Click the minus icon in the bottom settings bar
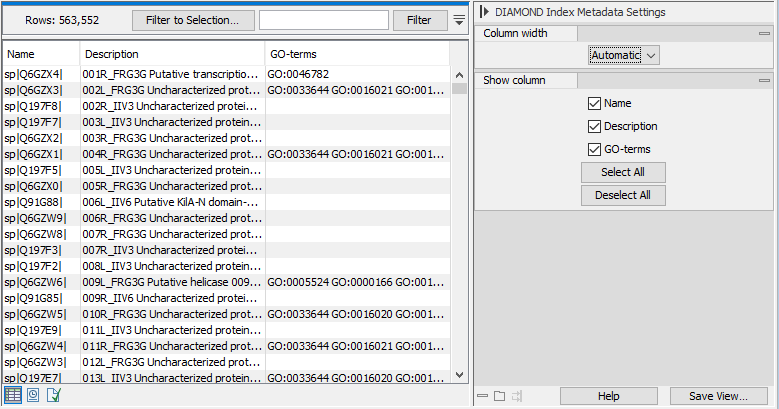 point(483,396)
